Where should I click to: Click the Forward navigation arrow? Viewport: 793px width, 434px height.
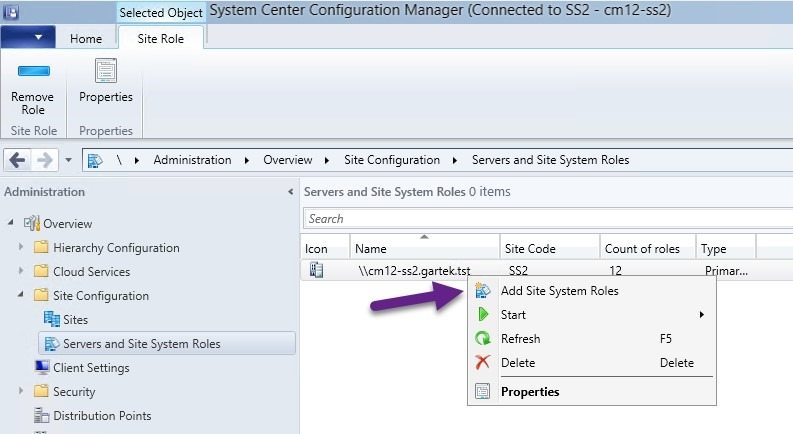click(x=45, y=160)
